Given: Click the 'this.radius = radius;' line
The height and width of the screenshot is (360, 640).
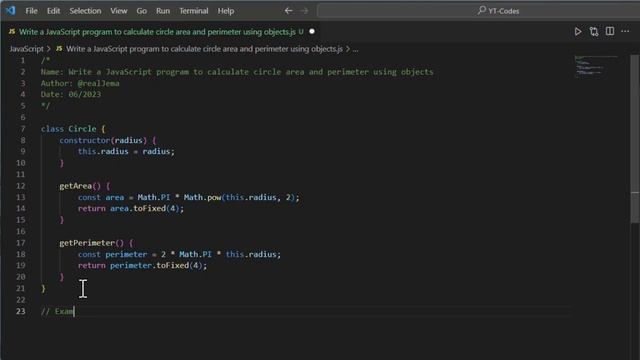Looking at the screenshot, I should coord(126,151).
